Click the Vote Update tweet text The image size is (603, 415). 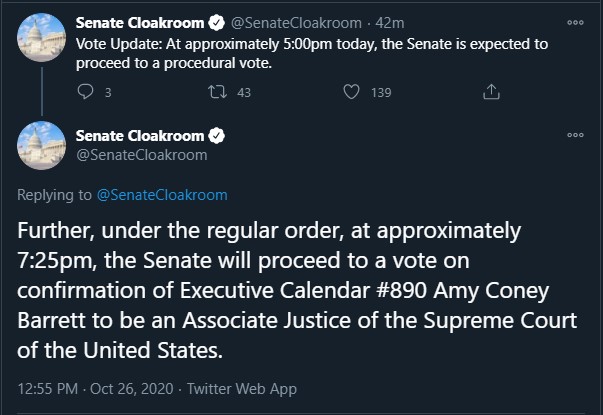coord(312,53)
